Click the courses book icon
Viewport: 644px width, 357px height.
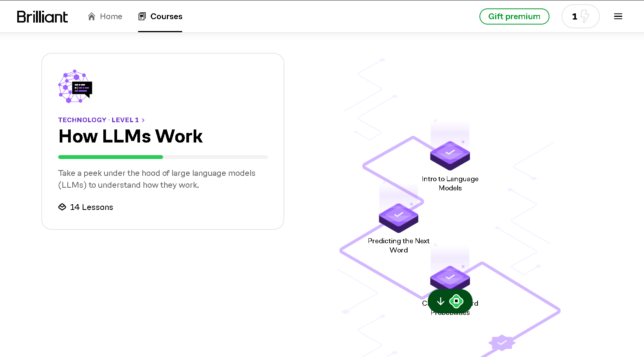coord(142,16)
